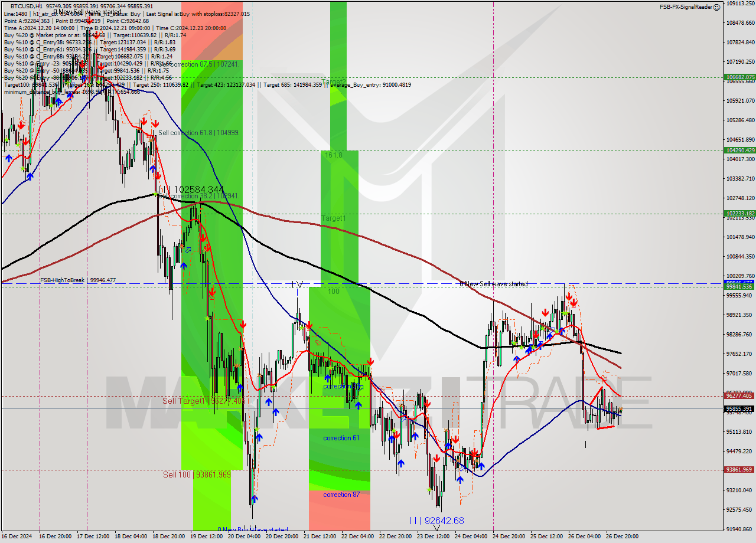Screen dimensions: 756x543
Task: Click the black 95855.391 current price tag
Action: pyautogui.click(x=739, y=408)
